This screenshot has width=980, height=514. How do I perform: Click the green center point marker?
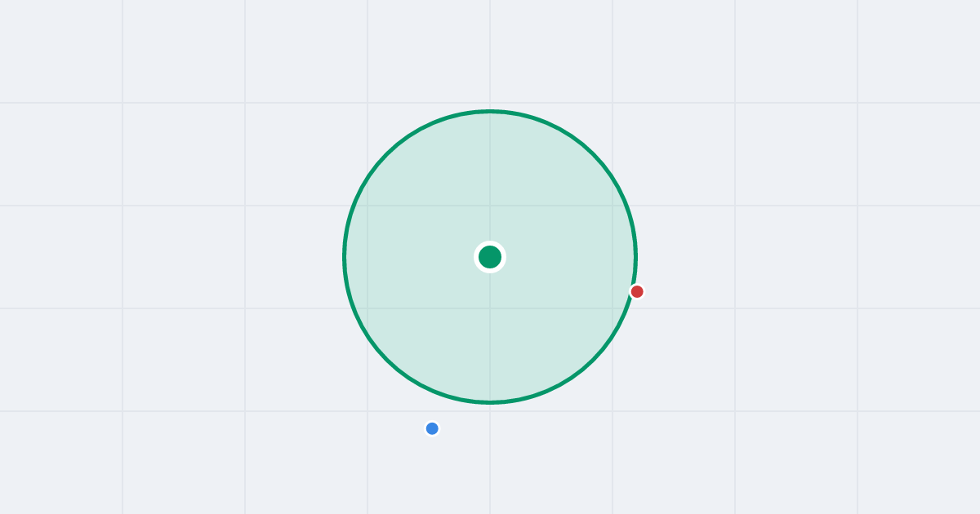coord(490,257)
